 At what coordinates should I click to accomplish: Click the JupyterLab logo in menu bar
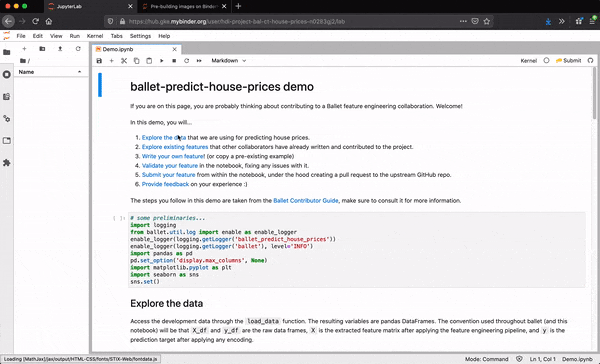[x=7, y=36]
